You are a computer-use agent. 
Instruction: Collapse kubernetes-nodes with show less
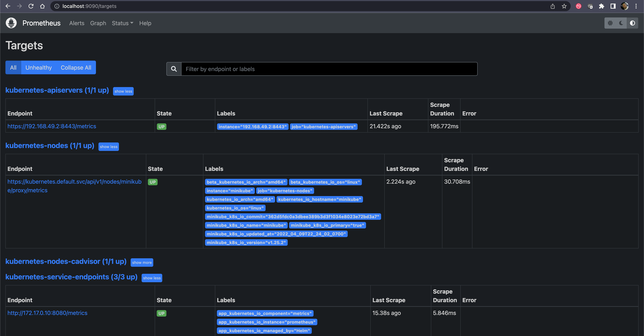[x=109, y=147]
